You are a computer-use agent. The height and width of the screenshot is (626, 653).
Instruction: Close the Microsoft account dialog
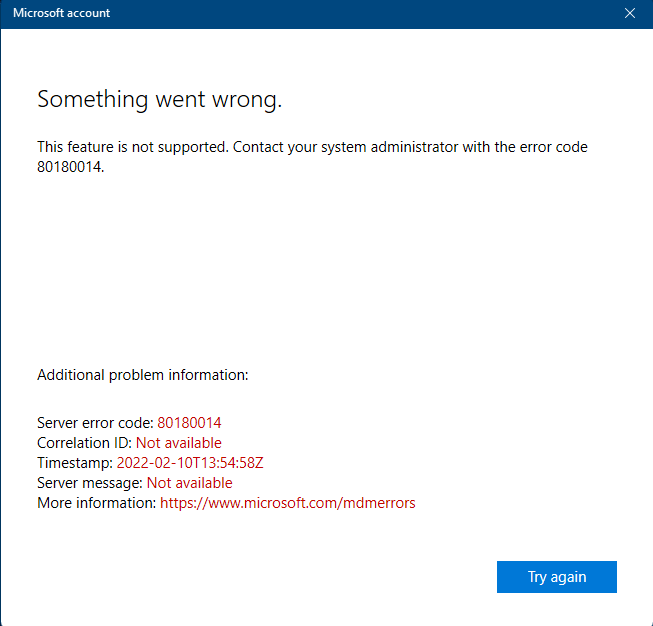click(x=630, y=13)
